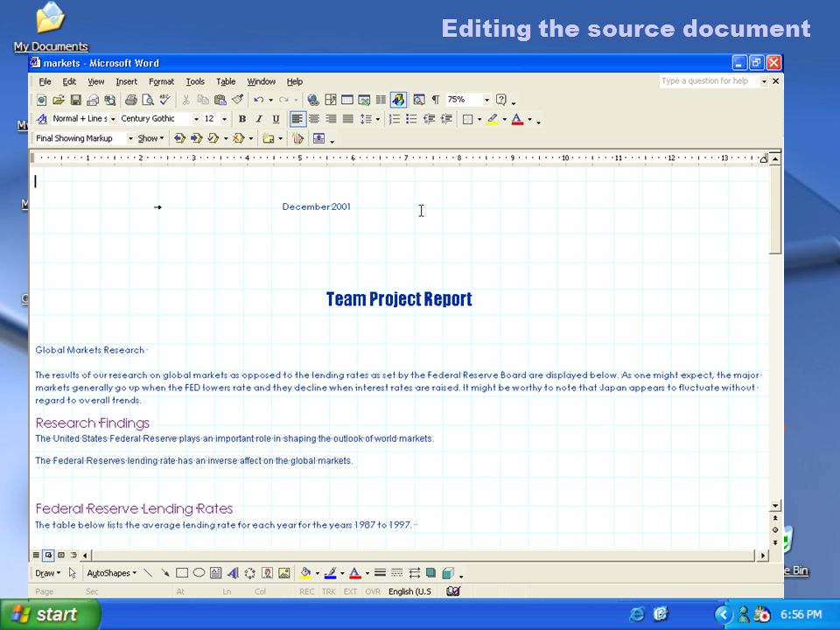Click the Print icon in Standard toolbar
This screenshot has width=840, height=630.
point(130,100)
